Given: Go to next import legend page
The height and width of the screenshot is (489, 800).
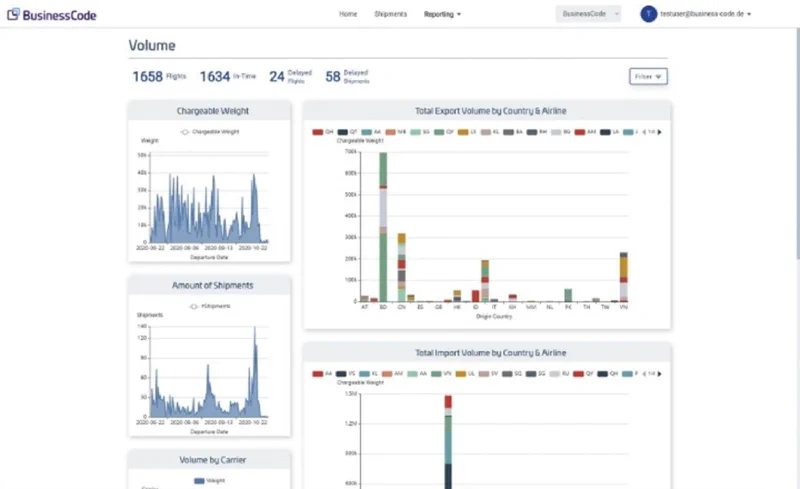Looking at the screenshot, I should (x=660, y=372).
